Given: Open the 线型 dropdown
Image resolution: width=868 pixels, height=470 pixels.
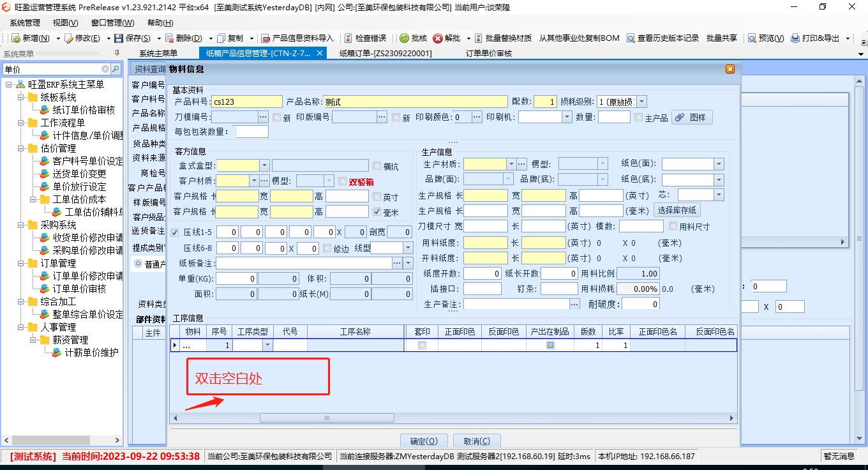Looking at the screenshot, I should click(408, 248).
